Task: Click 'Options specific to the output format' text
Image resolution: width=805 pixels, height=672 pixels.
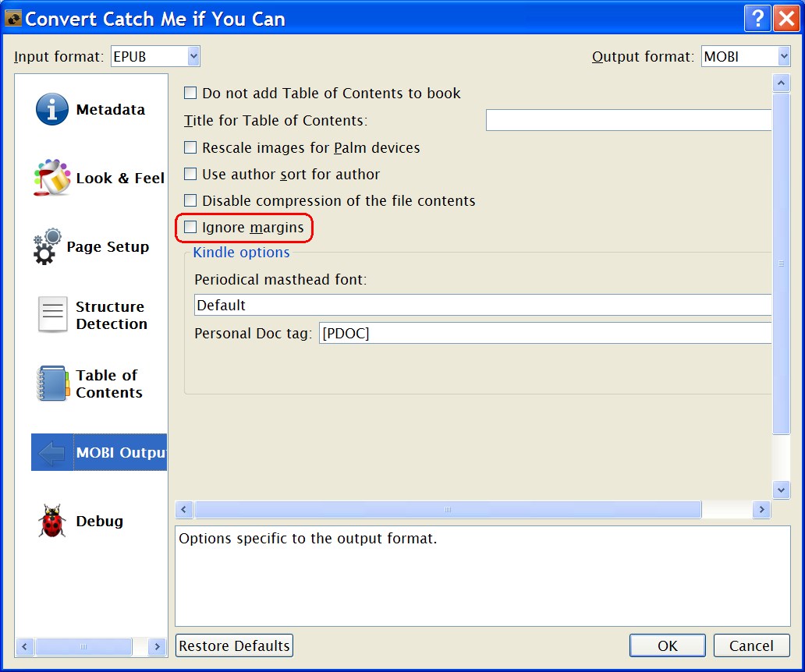Action: 308,538
